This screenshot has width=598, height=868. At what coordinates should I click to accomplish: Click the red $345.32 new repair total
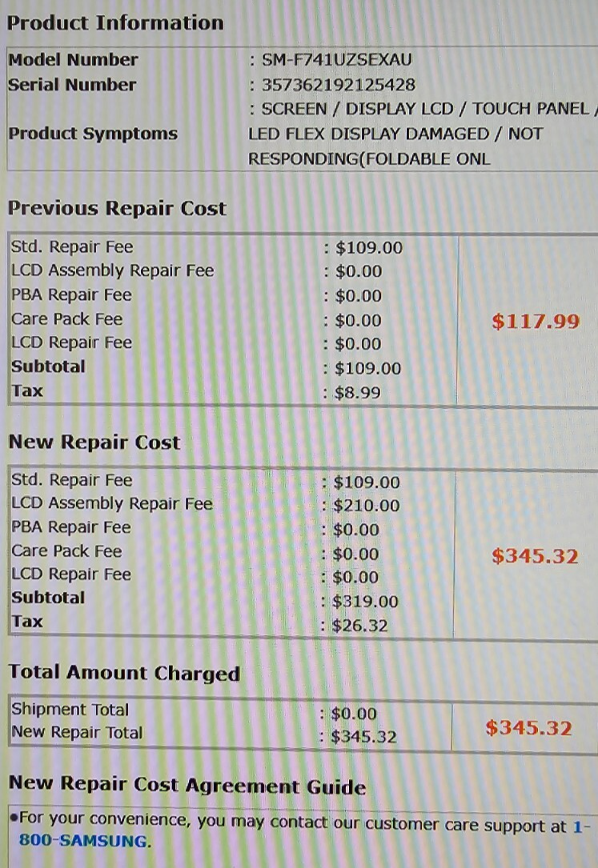coord(535,556)
